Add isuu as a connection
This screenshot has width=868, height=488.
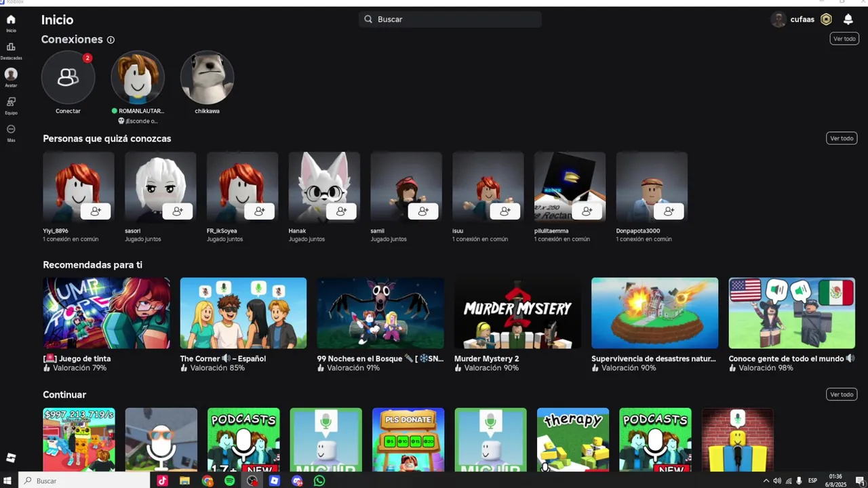[505, 211]
